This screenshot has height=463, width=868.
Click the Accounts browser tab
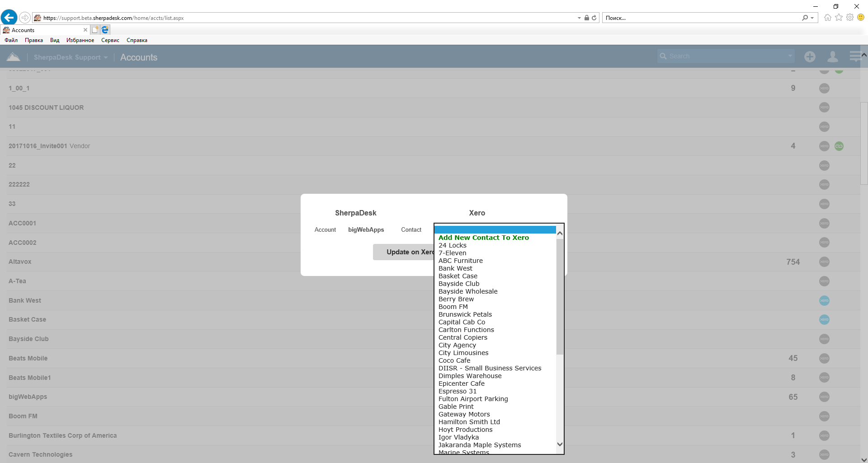(43, 30)
